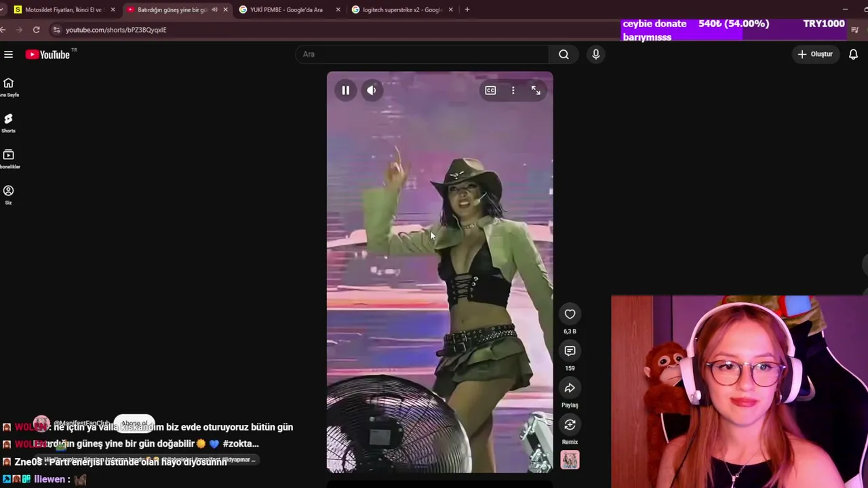The width and height of the screenshot is (868, 488).
Task: Reload the current page
Action: pos(36,30)
